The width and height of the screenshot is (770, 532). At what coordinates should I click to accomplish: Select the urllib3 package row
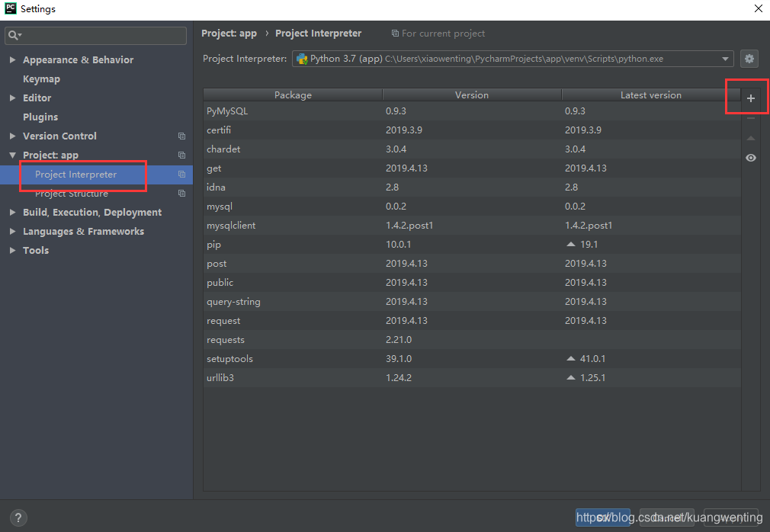[x=472, y=378]
